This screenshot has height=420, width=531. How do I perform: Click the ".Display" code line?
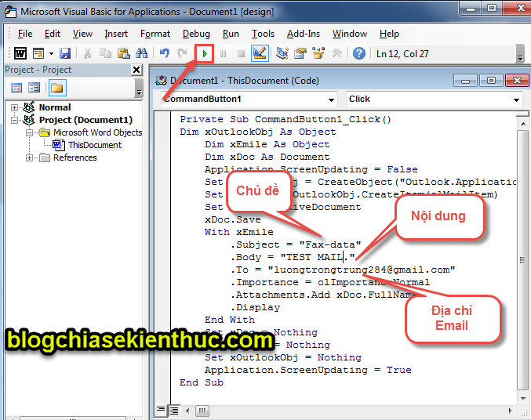256,307
